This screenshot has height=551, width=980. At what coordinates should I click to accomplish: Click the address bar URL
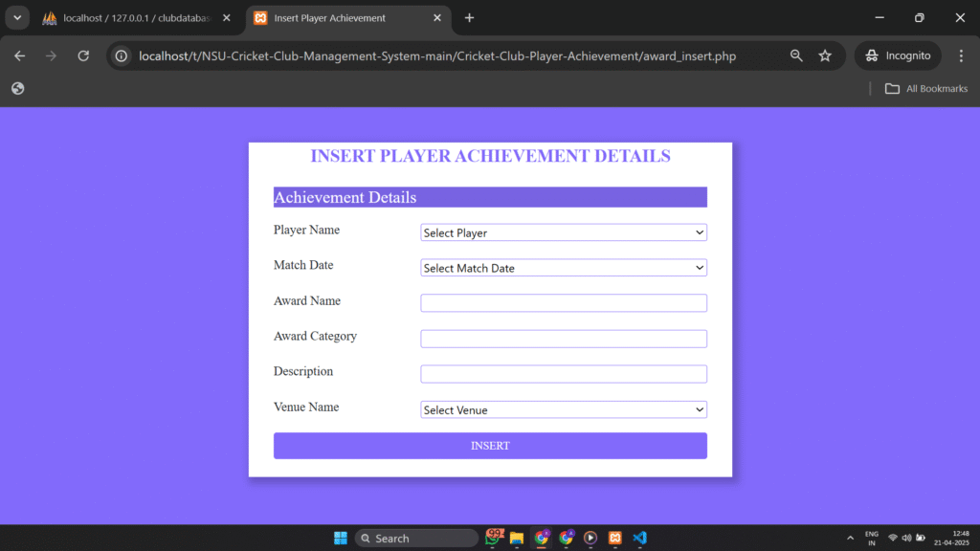pos(436,55)
